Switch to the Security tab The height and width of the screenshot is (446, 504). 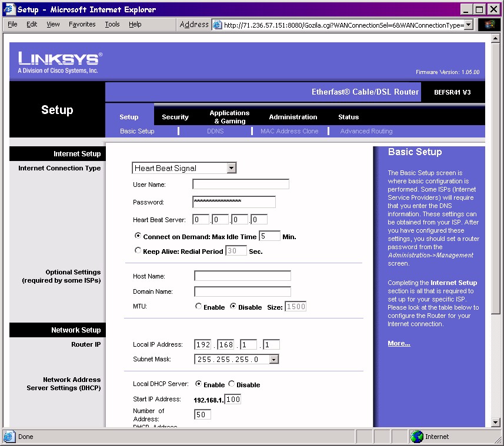175,117
